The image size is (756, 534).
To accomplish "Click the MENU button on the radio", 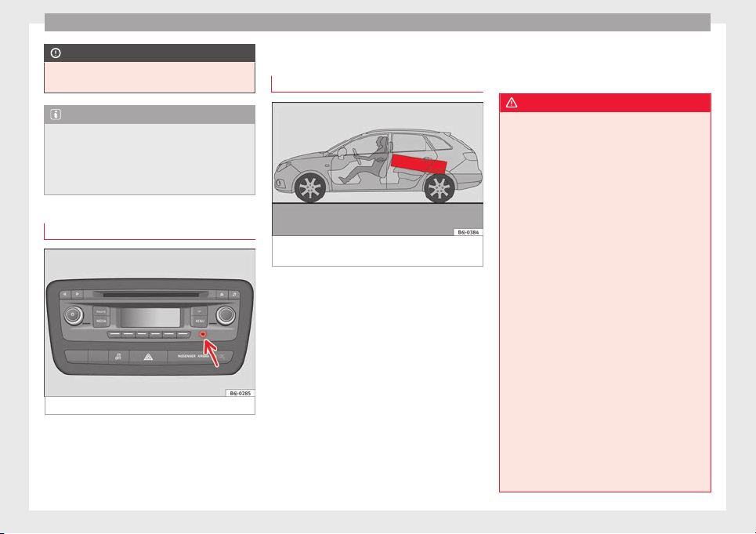I will pyautogui.click(x=199, y=321).
